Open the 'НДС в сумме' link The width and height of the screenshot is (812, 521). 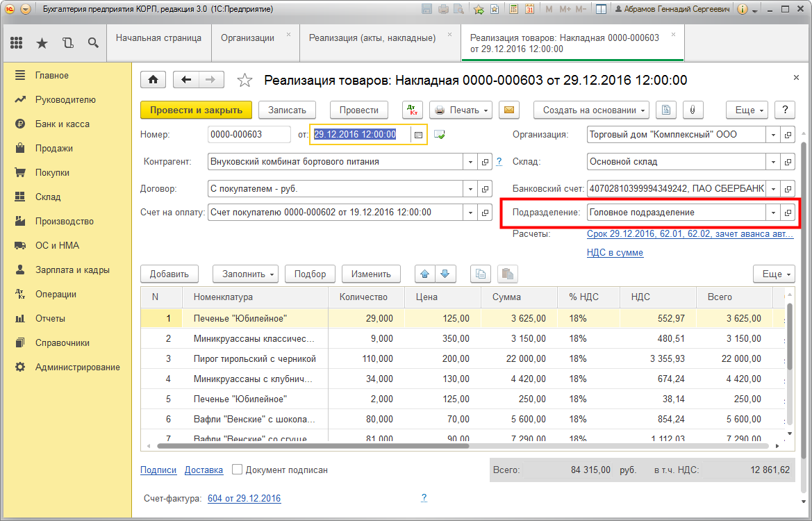(x=615, y=253)
